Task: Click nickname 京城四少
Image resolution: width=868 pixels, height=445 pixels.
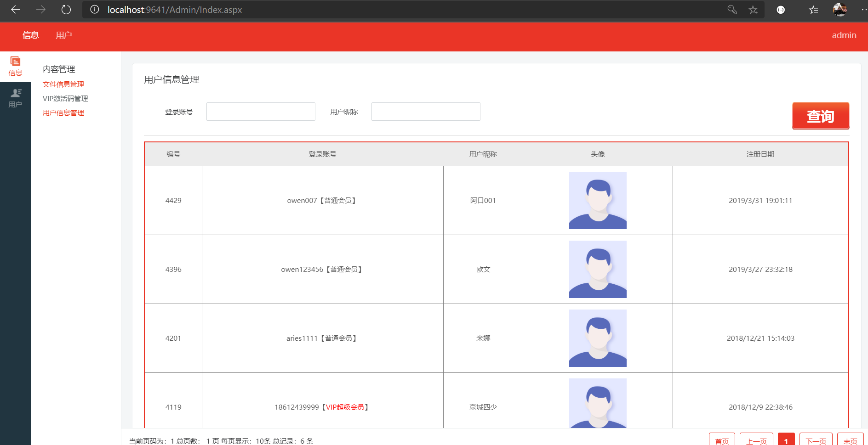Action: [x=483, y=407]
